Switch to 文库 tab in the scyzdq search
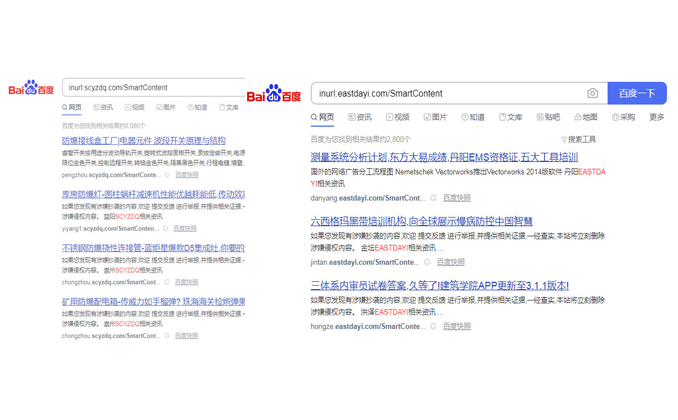This screenshot has width=678, height=420. point(229,107)
